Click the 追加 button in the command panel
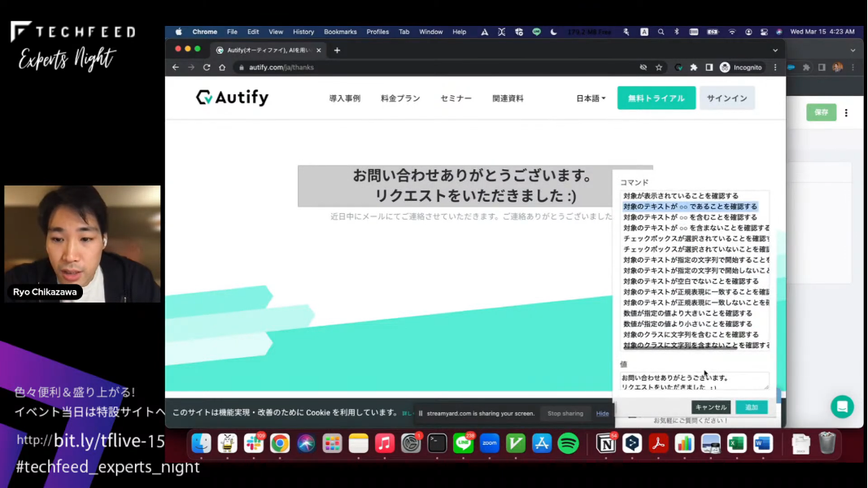The width and height of the screenshot is (868, 488). 751,407
